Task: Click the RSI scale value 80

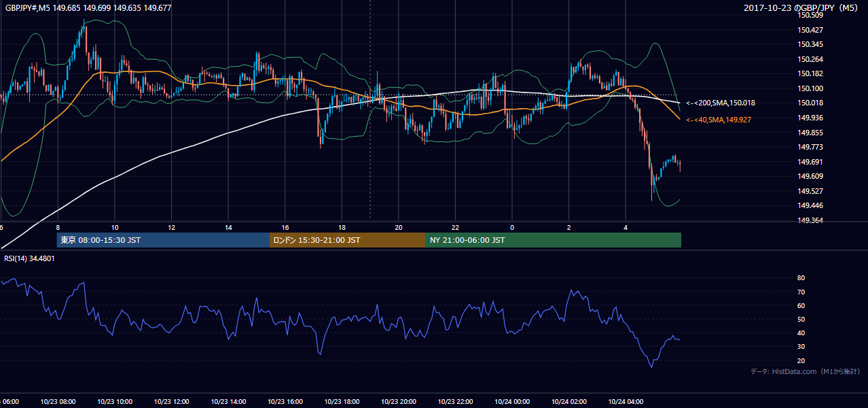Action: [801, 278]
